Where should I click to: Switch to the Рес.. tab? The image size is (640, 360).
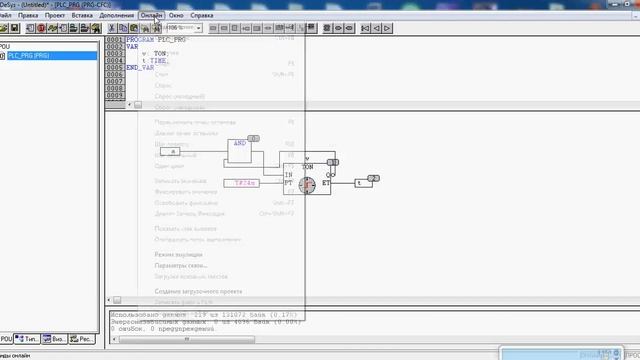82,339
